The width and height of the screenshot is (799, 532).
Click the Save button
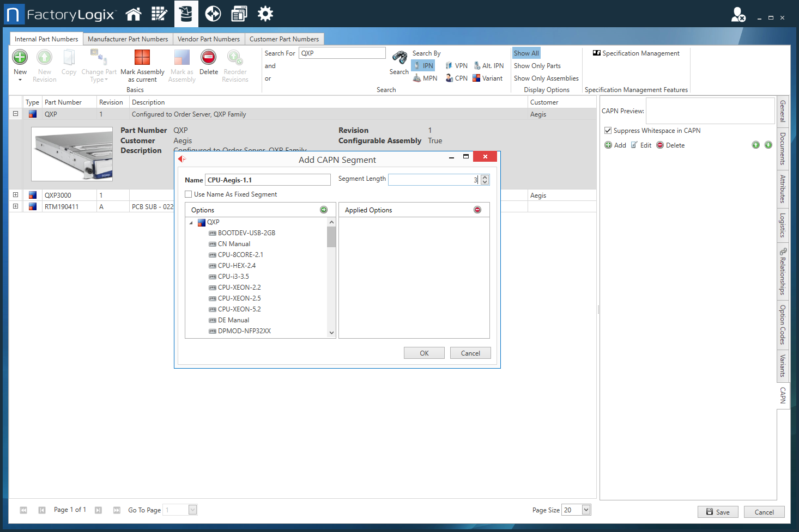718,511
